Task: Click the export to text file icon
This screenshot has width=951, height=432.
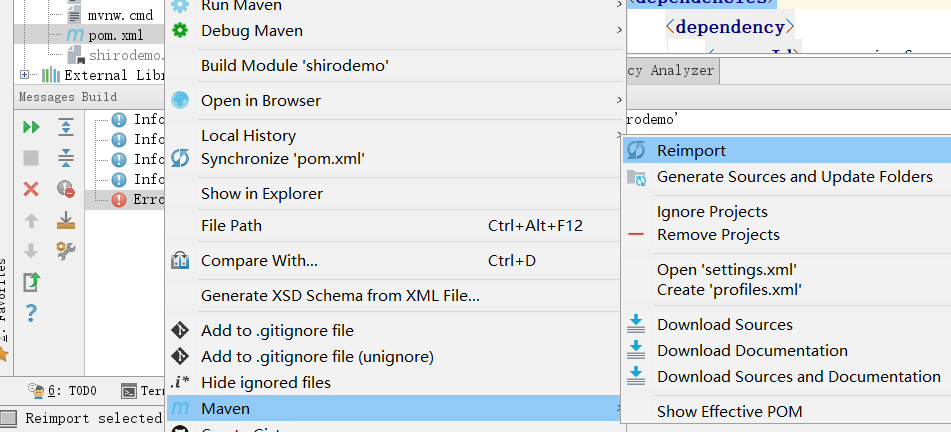Action: (31, 282)
